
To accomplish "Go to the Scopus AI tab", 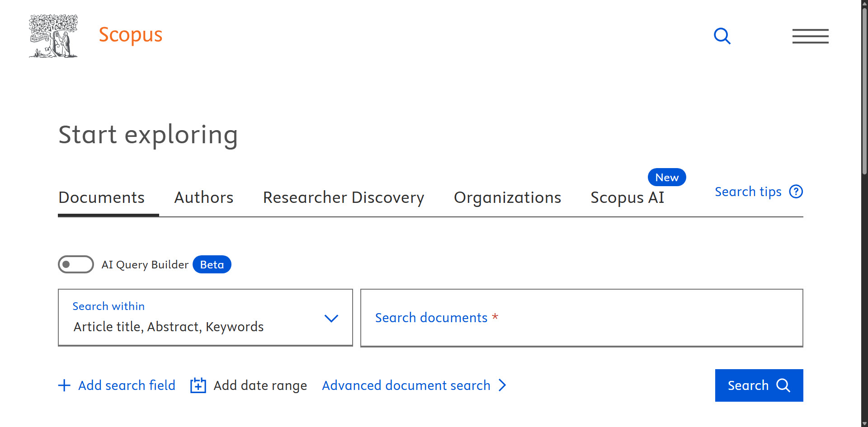I will coord(627,197).
